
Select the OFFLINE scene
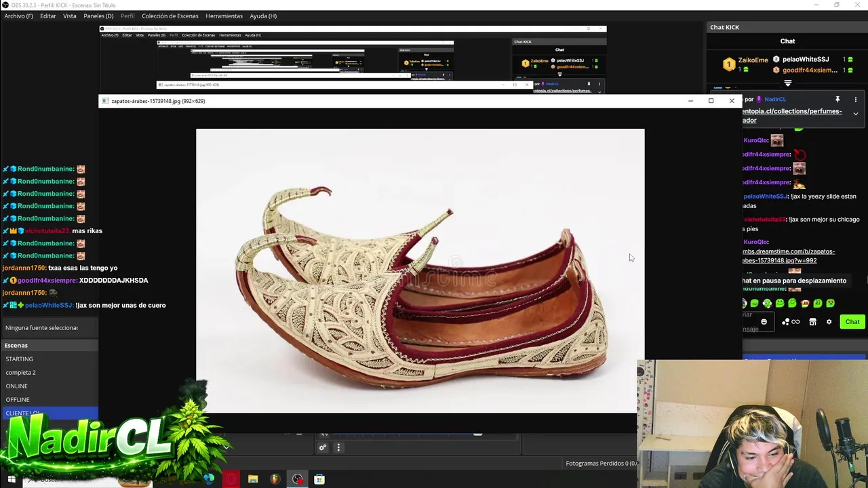[x=50, y=399]
